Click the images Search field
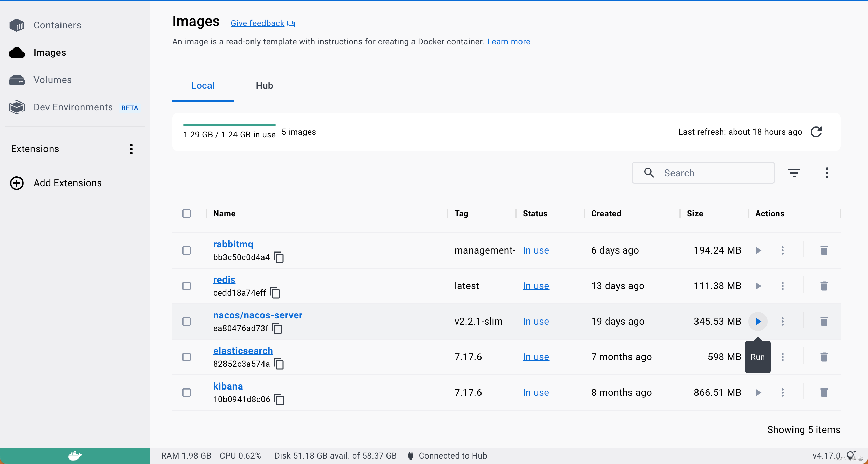The height and width of the screenshot is (464, 868). [703, 173]
